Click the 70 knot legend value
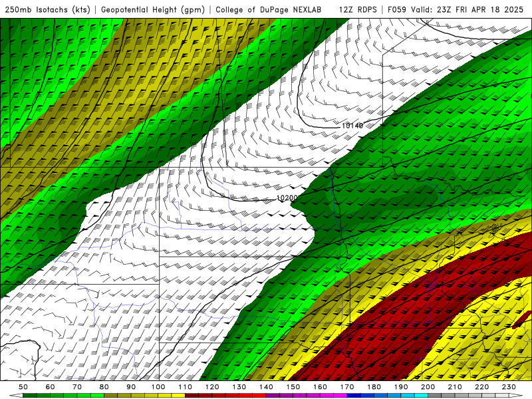 point(77,387)
